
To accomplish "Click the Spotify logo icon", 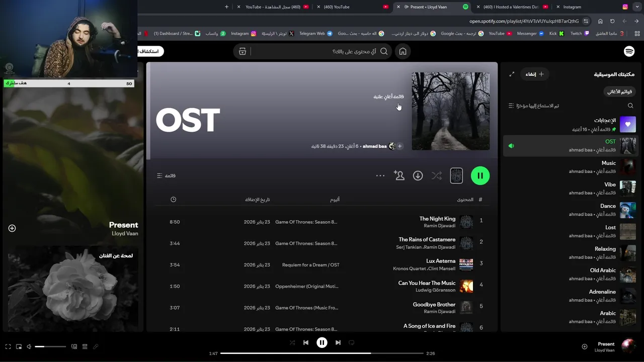I will [629, 51].
